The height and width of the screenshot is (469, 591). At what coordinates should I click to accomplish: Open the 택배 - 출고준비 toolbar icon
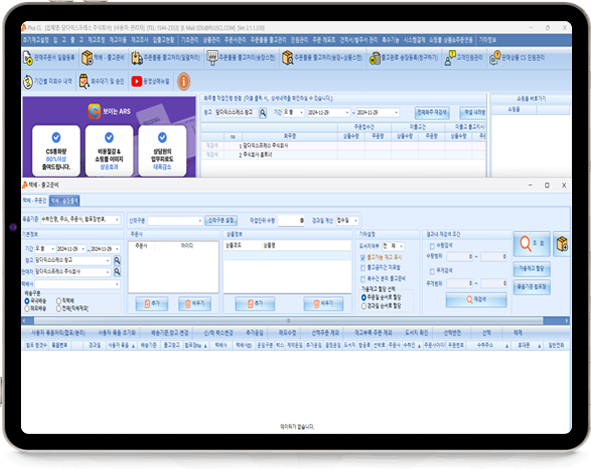pyautogui.click(x=103, y=58)
